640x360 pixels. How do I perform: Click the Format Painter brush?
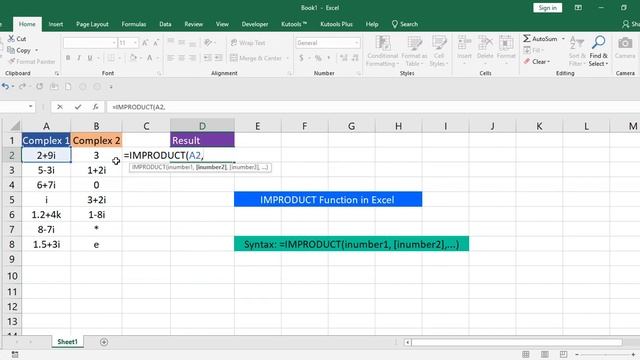tap(31, 62)
